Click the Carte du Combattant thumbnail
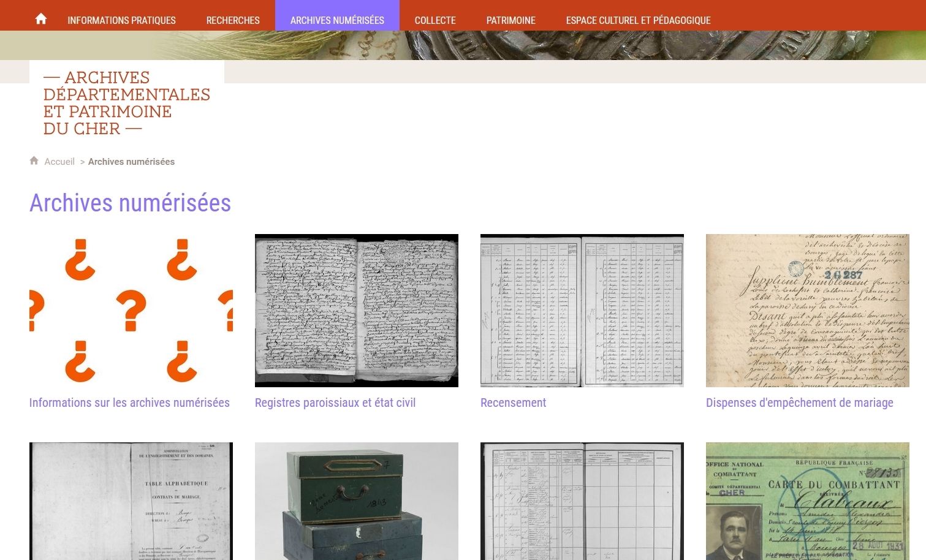The width and height of the screenshot is (926, 560). pyautogui.click(x=807, y=501)
